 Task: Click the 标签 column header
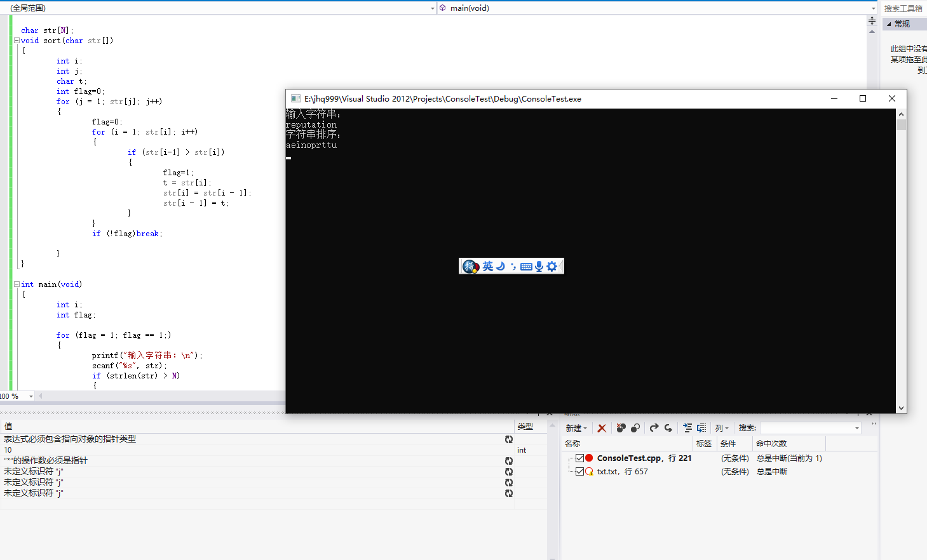point(704,444)
